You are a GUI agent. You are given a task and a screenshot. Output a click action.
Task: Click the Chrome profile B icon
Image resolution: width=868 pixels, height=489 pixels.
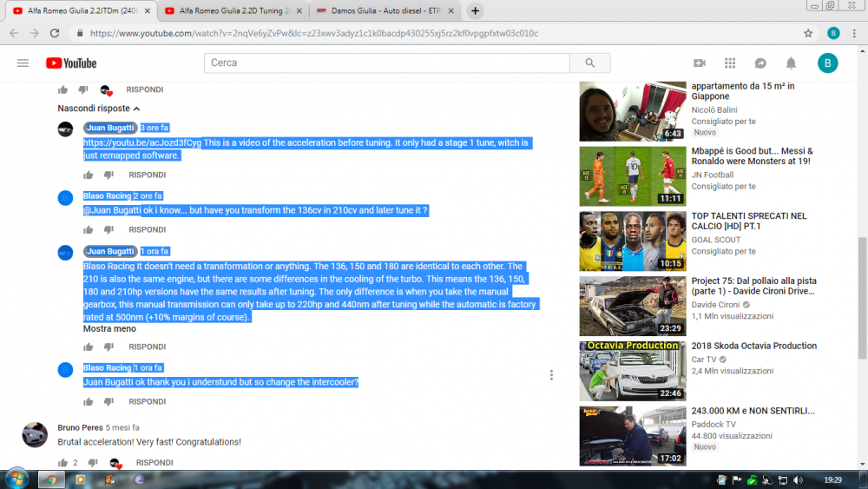[x=833, y=33]
